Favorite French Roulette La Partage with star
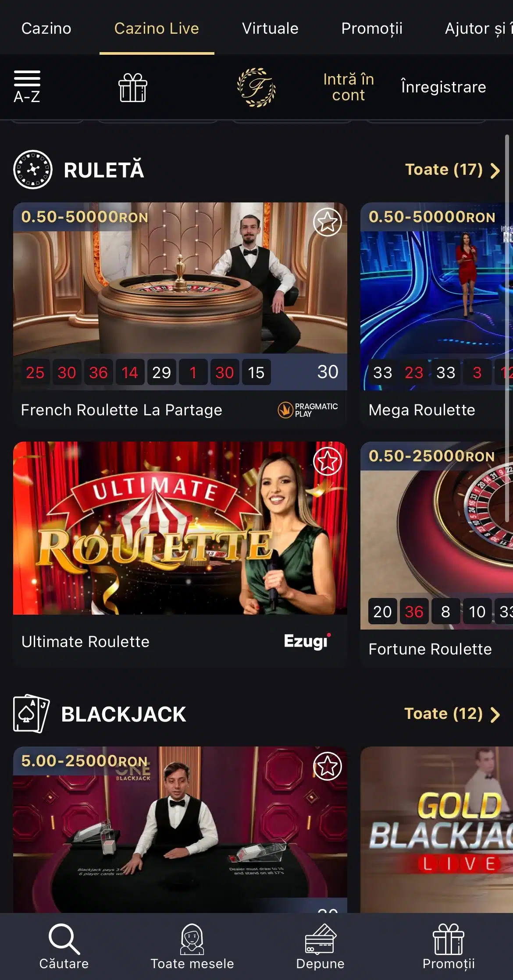 tap(328, 222)
